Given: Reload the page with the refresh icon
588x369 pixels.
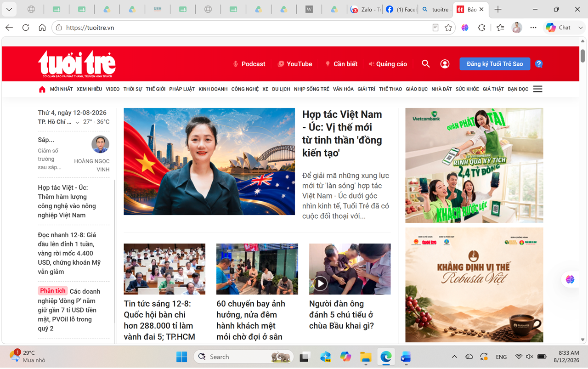Looking at the screenshot, I should (x=26, y=28).
